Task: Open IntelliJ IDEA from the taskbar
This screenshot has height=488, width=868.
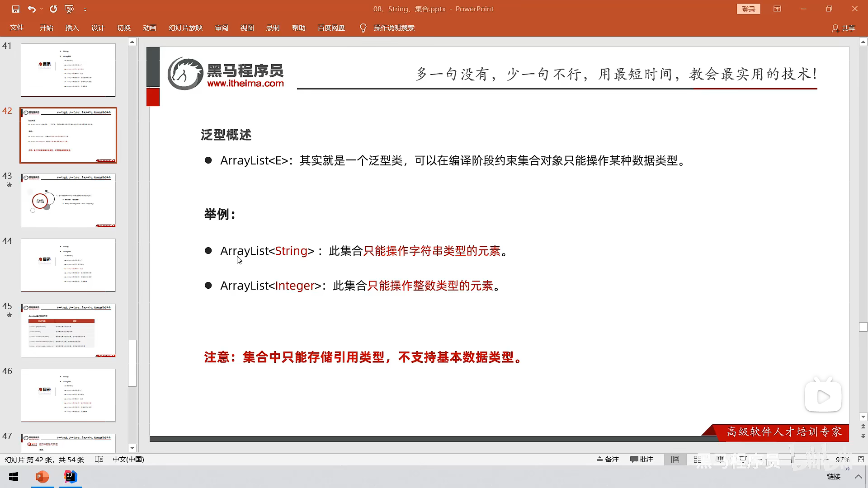Action: (x=71, y=477)
